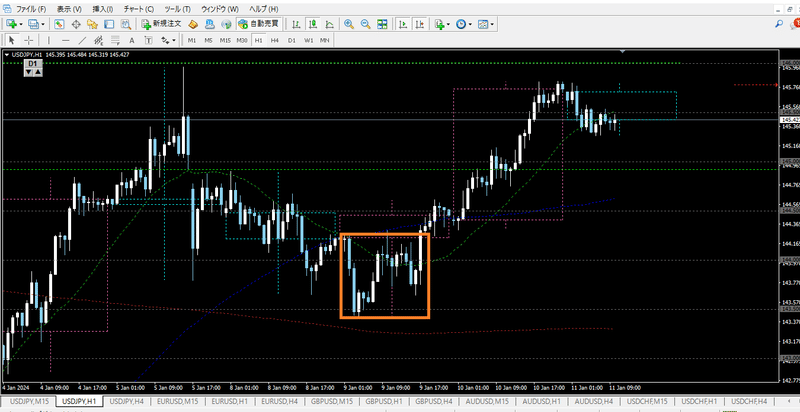800x412 pixels.
Task: Toggle the 自動売買 auto trading button
Action: [x=259, y=24]
